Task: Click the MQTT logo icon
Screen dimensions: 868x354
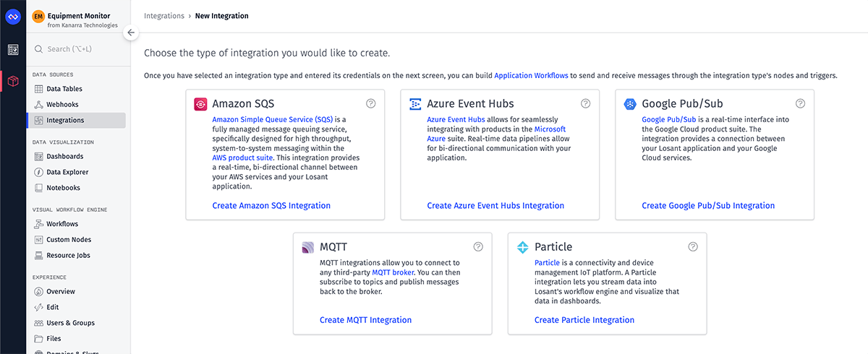Action: (308, 247)
